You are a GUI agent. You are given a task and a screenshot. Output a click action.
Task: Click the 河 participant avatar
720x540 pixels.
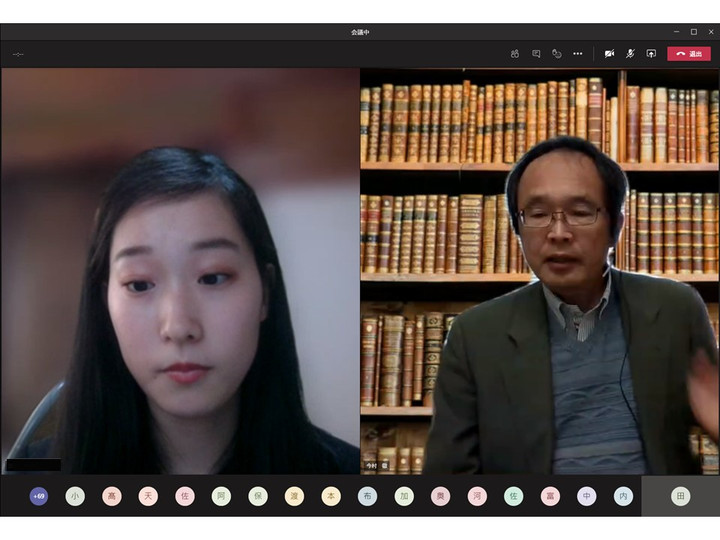click(477, 496)
